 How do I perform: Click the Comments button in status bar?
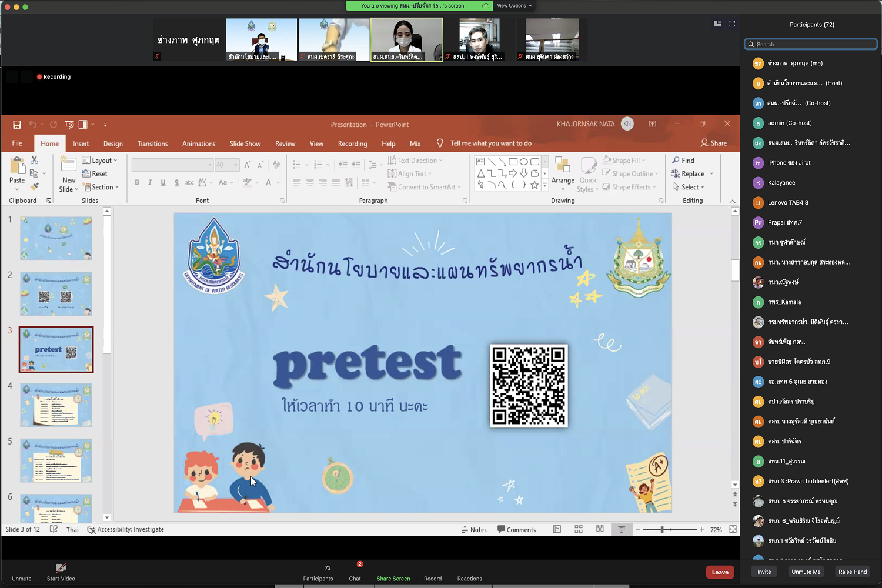517,530
